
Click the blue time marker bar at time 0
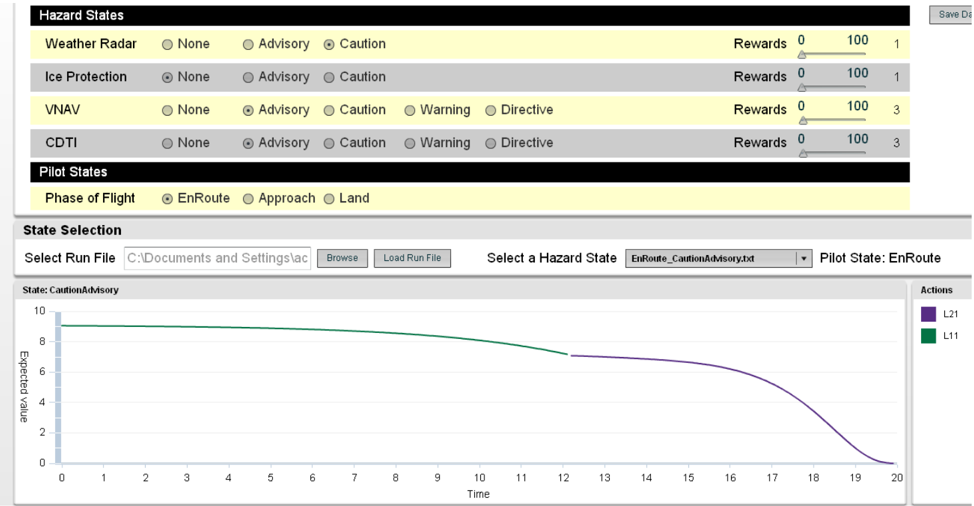point(58,387)
